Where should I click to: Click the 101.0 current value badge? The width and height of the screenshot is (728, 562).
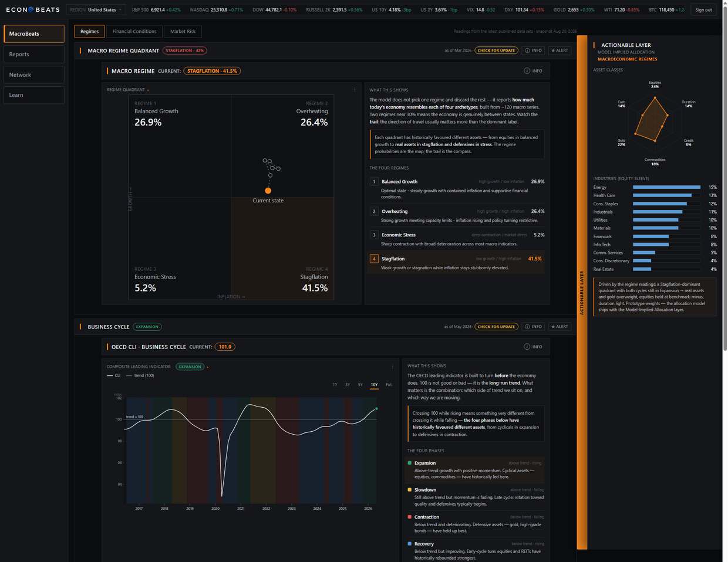(225, 347)
